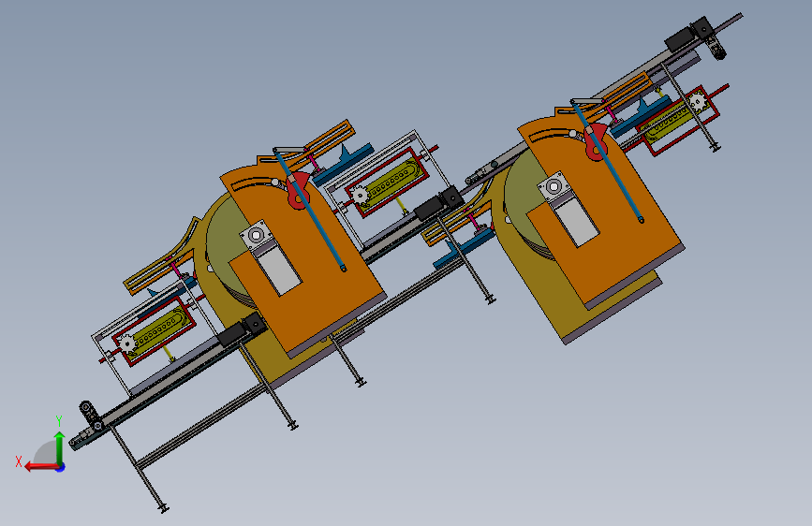Select the white gear in the rightmost red frame
Image resolution: width=812 pixels, height=526 pixels.
point(697,101)
